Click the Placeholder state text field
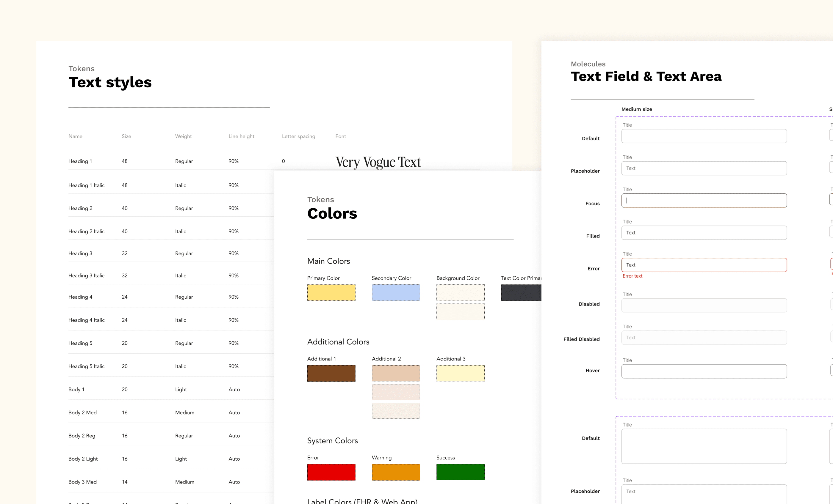The height and width of the screenshot is (504, 833). coord(704,168)
